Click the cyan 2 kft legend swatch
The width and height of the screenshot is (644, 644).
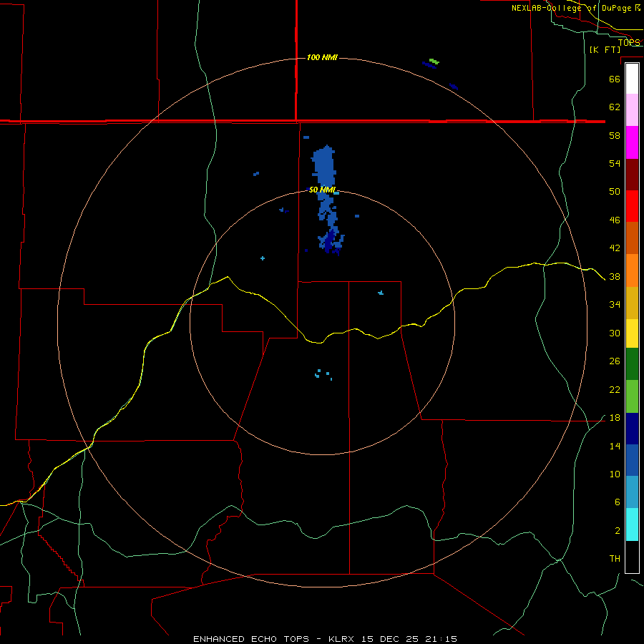632,525
